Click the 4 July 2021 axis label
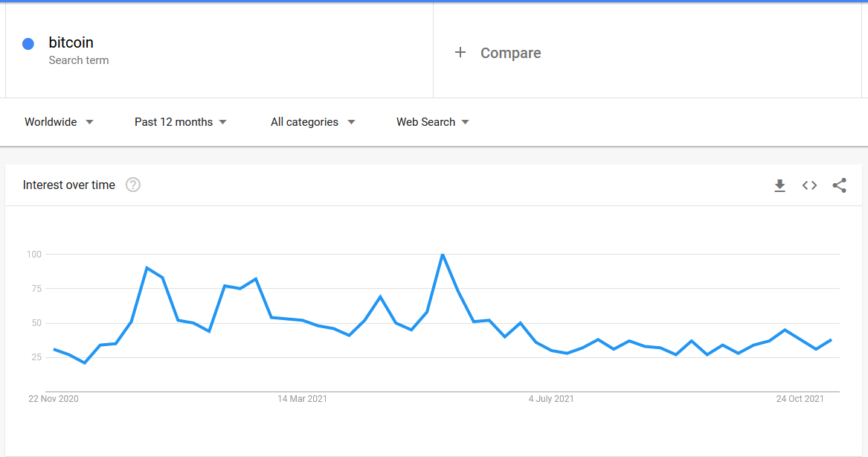This screenshot has height=457, width=868. [551, 399]
